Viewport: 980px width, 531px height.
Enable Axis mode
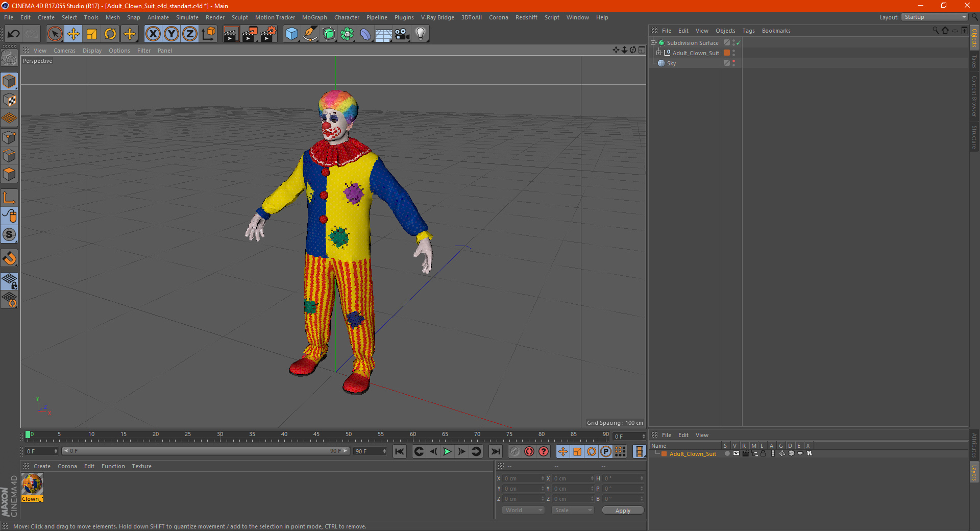(9, 198)
